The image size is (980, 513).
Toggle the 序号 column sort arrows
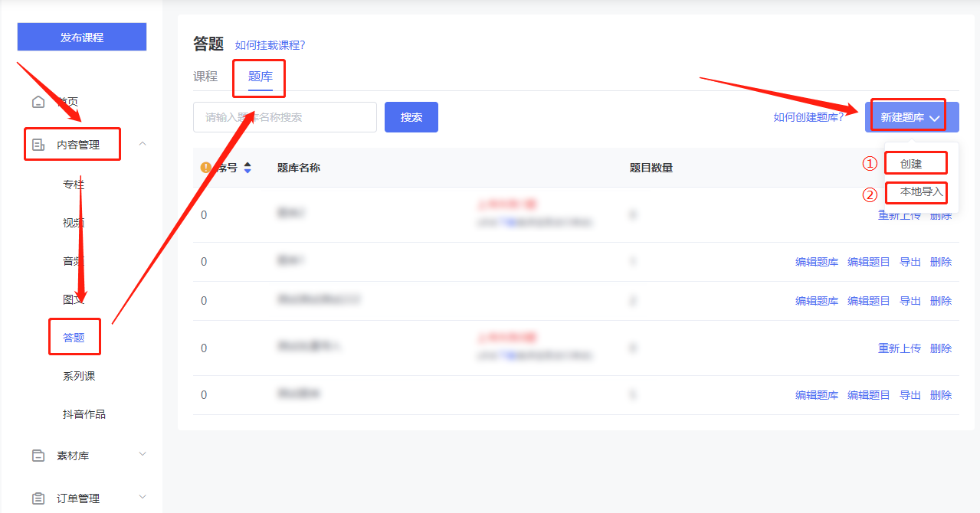pyautogui.click(x=247, y=168)
